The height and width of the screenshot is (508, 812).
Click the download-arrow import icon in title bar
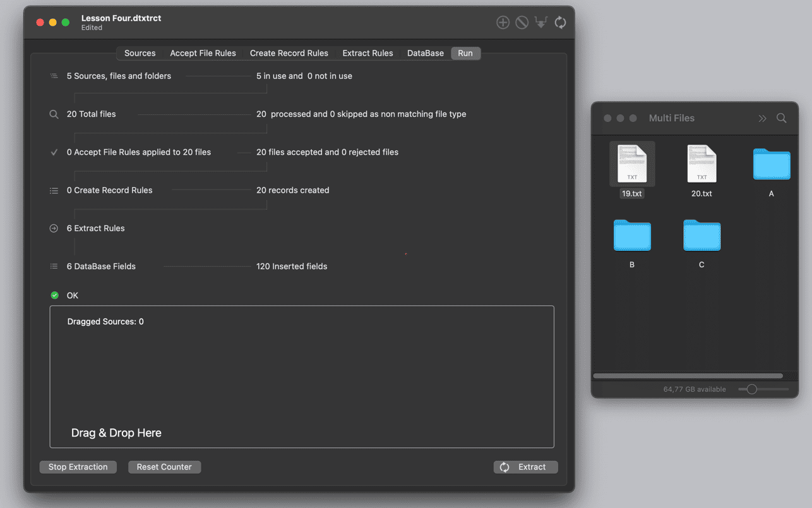[541, 23]
